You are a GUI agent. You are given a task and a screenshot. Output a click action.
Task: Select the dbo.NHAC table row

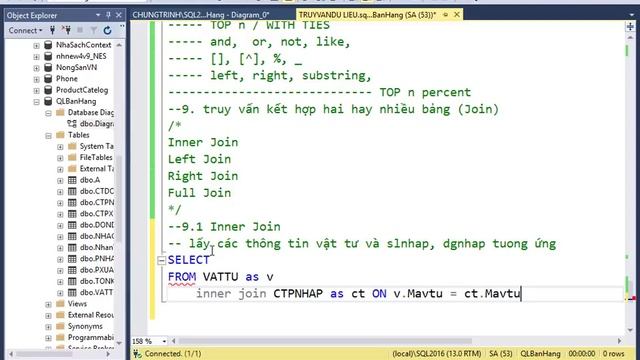pyautogui.click(x=91, y=236)
